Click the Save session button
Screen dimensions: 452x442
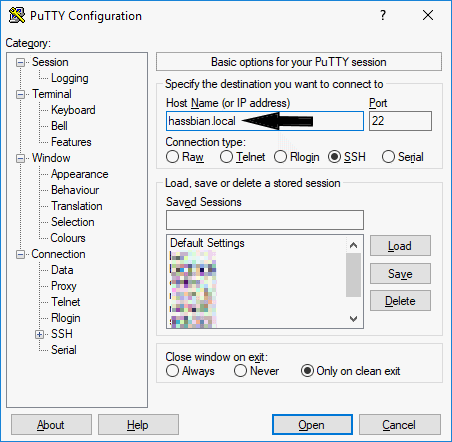400,274
